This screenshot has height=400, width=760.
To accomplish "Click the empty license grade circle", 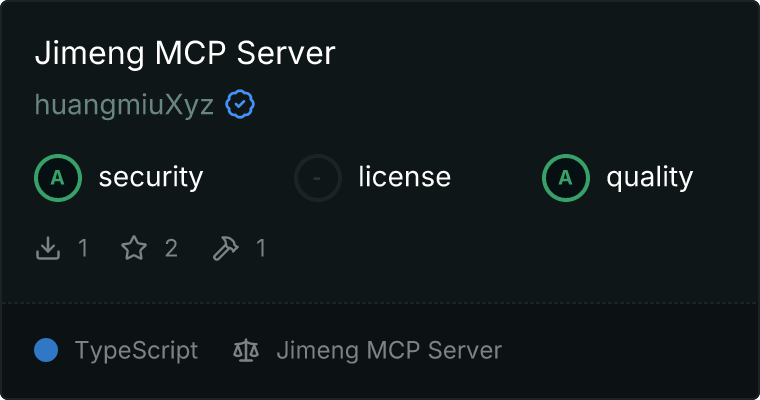I will (x=317, y=178).
